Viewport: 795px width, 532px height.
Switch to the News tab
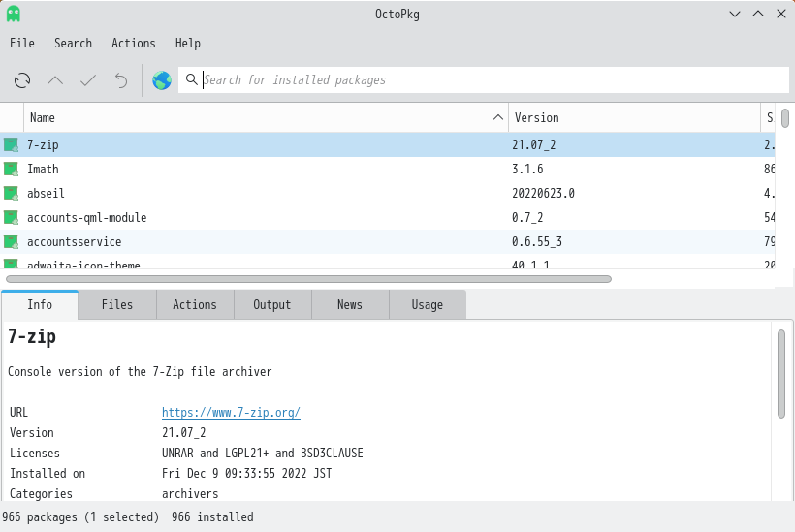pyautogui.click(x=350, y=304)
